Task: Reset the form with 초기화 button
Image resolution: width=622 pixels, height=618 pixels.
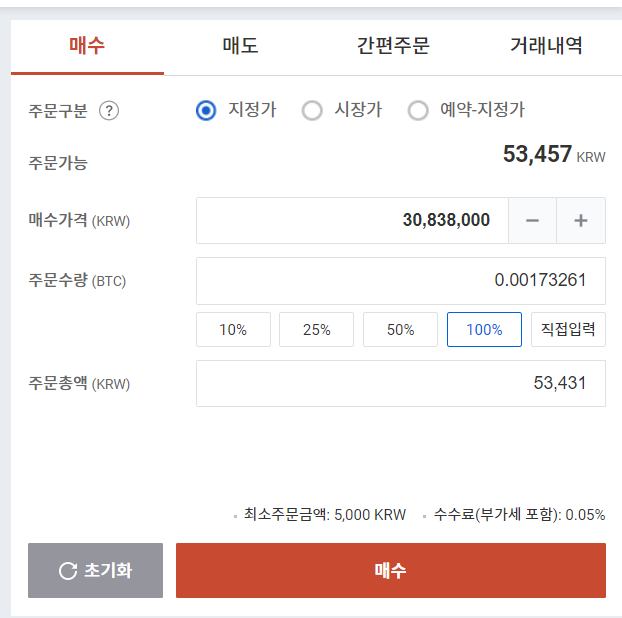Action: tap(95, 570)
